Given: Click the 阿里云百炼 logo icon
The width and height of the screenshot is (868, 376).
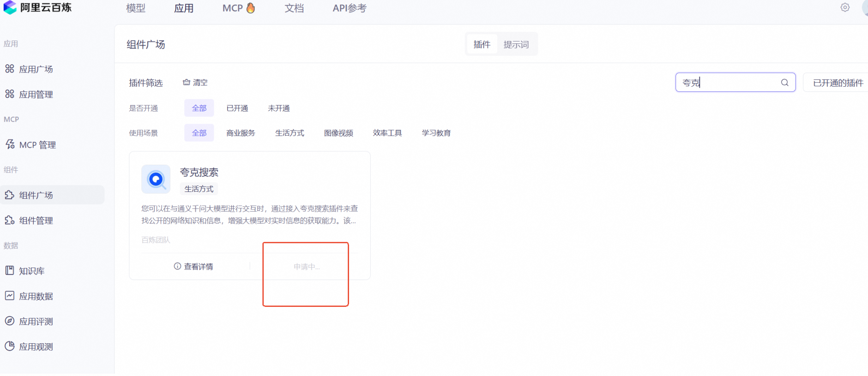Looking at the screenshot, I should (x=10, y=7).
